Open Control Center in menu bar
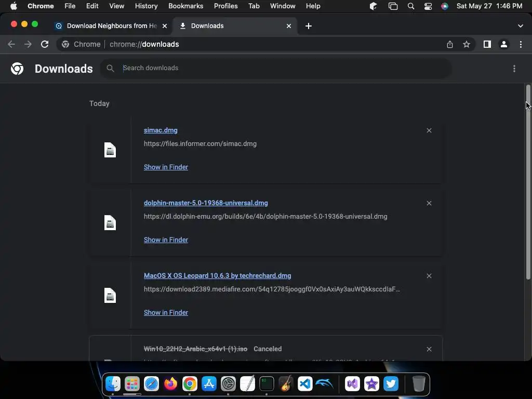The image size is (532, 399). point(428,6)
